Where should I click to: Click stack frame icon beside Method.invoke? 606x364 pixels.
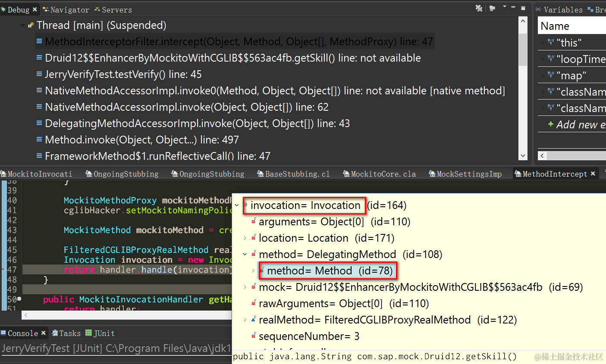(x=39, y=140)
